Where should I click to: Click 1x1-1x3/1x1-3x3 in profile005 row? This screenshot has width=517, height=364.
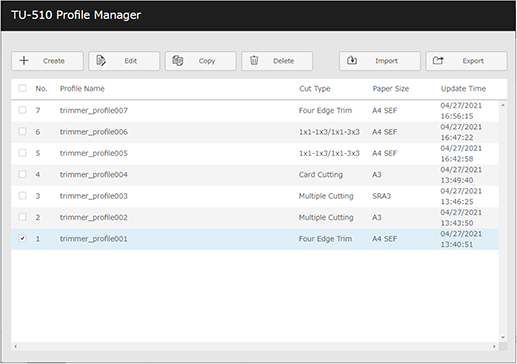[x=329, y=153]
